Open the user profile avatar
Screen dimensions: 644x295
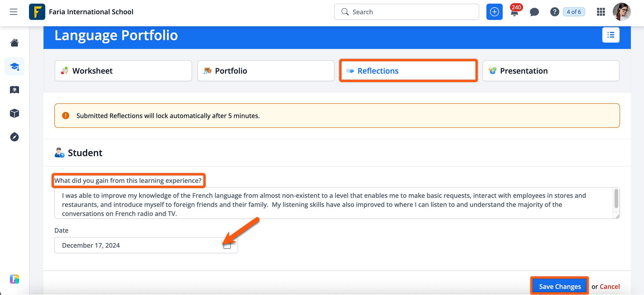pos(622,12)
